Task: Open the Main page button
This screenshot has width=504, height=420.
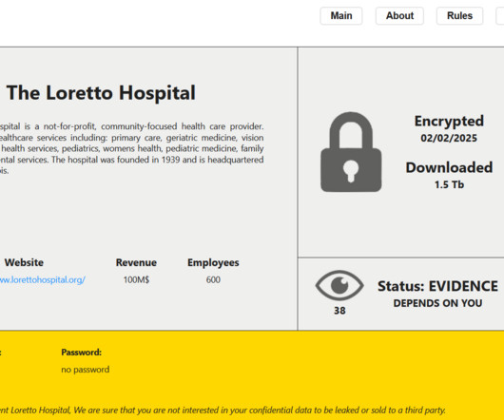Action: [x=341, y=16]
